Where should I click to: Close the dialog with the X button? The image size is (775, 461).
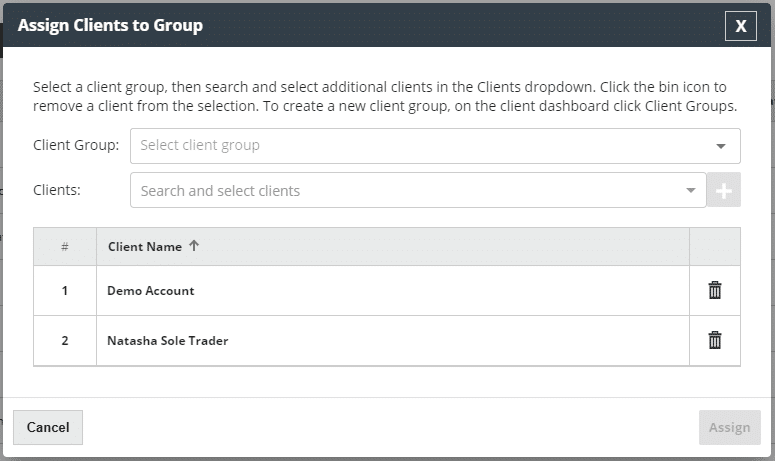click(741, 26)
